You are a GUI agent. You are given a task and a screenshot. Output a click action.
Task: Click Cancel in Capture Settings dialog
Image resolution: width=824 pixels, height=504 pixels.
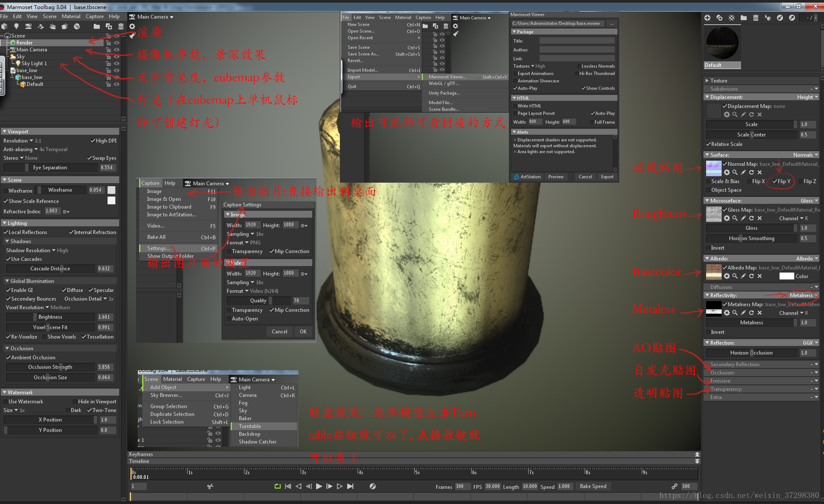[x=279, y=332]
